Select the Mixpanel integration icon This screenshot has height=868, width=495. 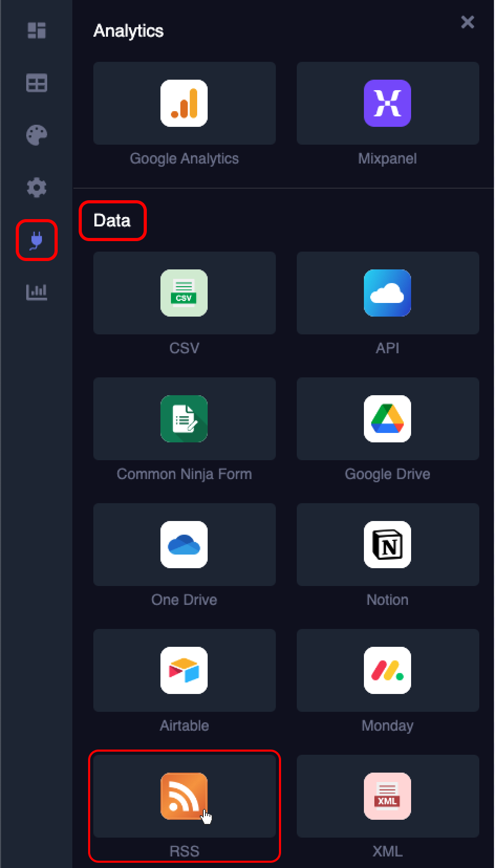[388, 103]
